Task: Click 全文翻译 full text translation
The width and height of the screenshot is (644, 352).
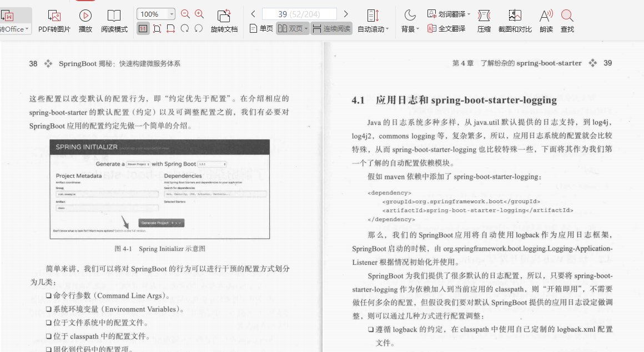Action: [446, 28]
